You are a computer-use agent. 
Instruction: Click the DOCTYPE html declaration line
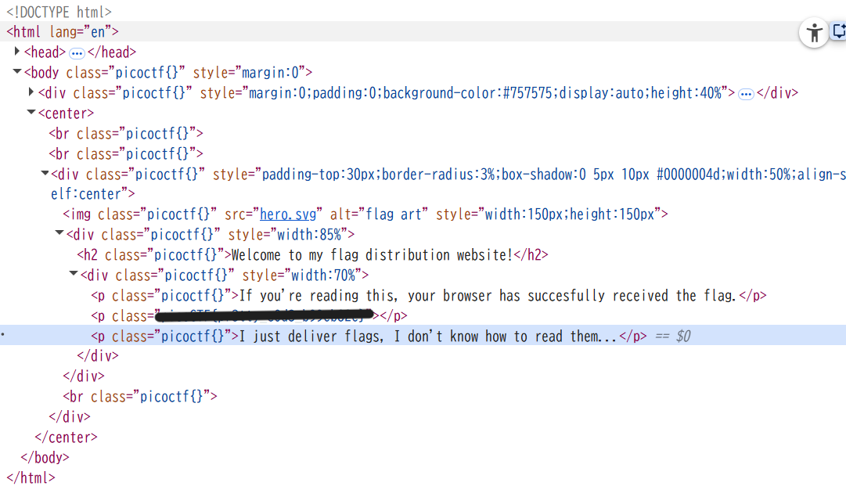click(x=59, y=12)
